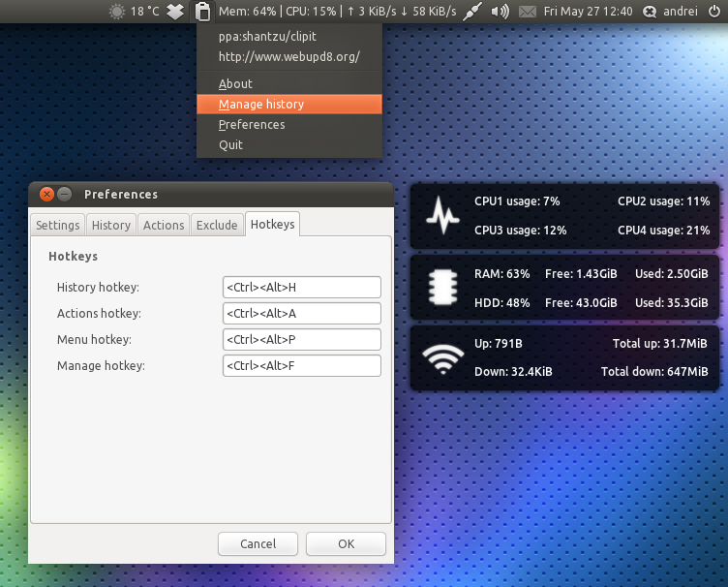This screenshot has width=728, height=587.
Task: Open the date and time indicator
Action: [588, 12]
